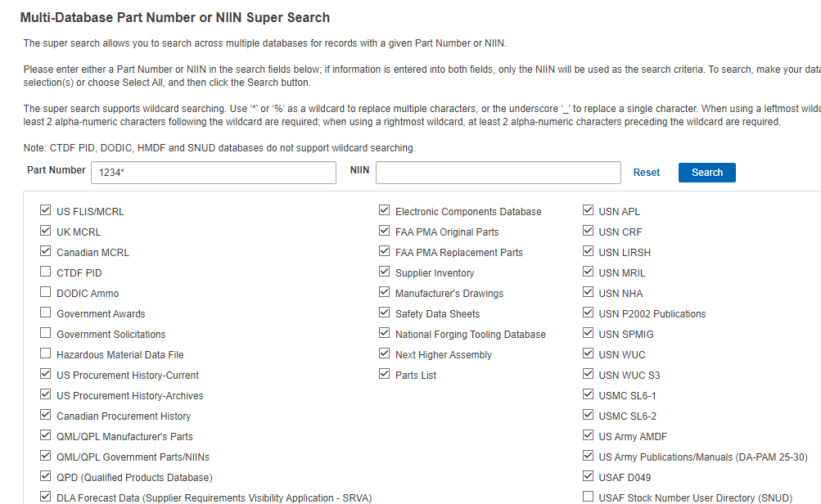Toggle the plain USN WUC checkbox

(x=588, y=353)
